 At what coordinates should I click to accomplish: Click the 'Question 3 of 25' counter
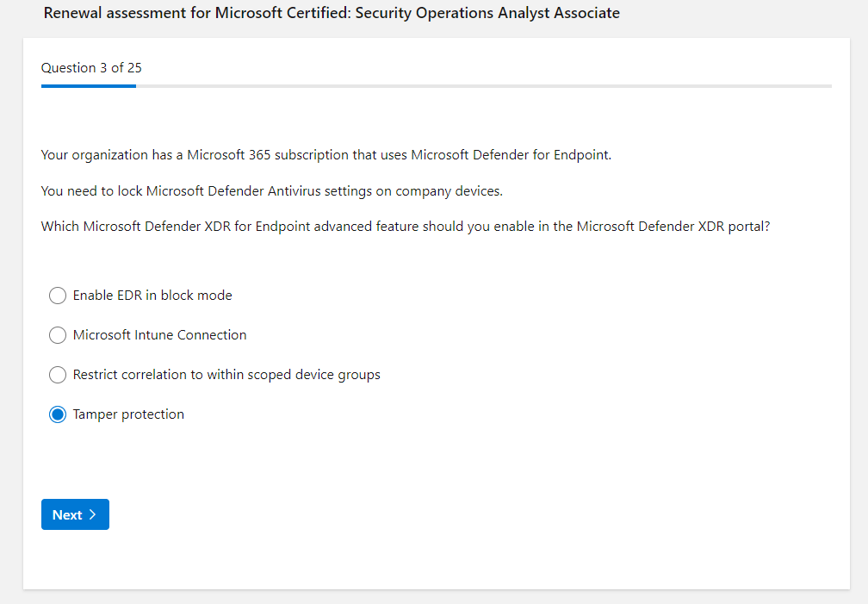click(x=91, y=68)
